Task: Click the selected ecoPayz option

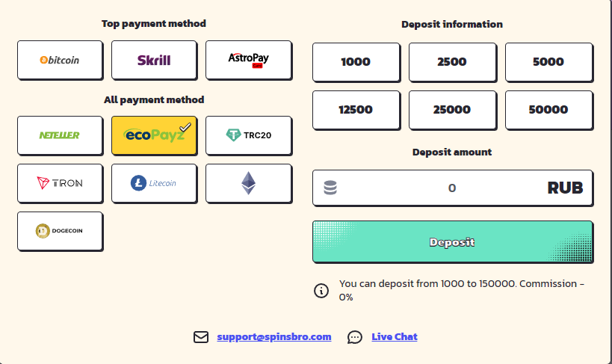Action: click(154, 135)
